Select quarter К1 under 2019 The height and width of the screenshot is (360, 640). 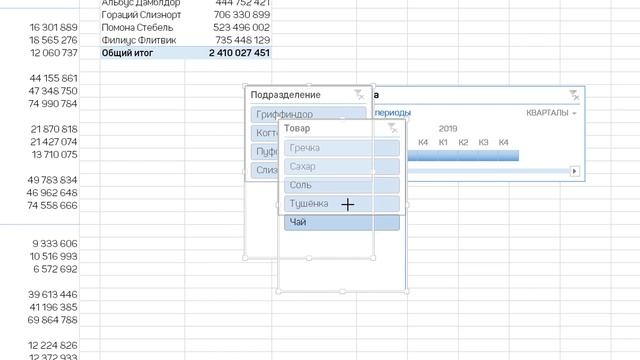[x=443, y=142]
